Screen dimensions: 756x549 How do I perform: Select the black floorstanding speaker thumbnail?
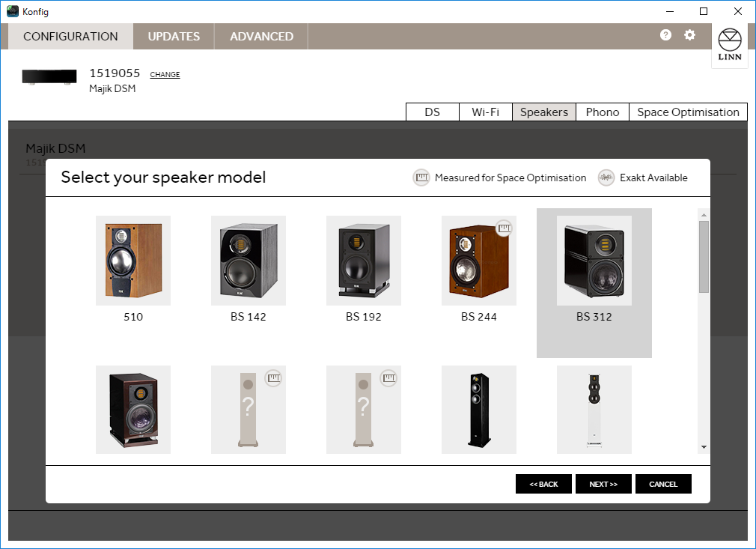click(479, 410)
